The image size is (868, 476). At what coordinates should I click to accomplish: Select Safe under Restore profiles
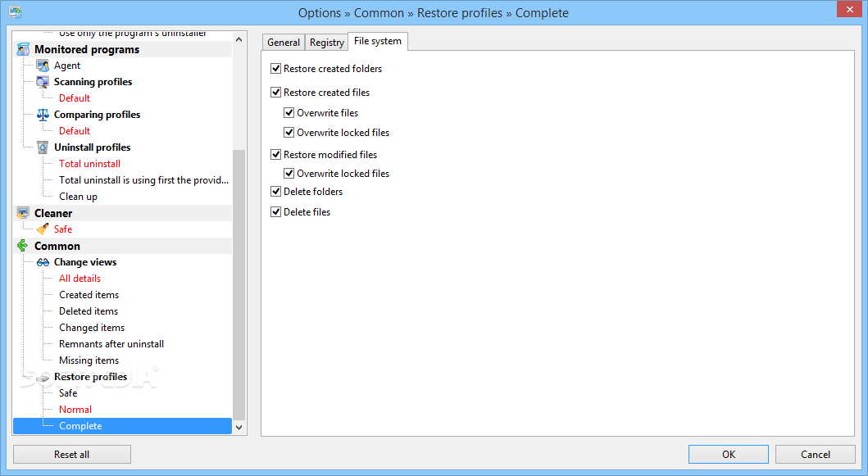68,393
